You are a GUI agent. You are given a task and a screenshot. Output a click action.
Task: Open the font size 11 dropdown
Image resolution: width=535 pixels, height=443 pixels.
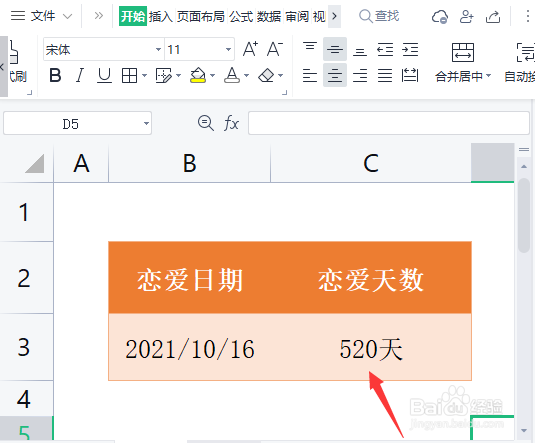point(229,49)
